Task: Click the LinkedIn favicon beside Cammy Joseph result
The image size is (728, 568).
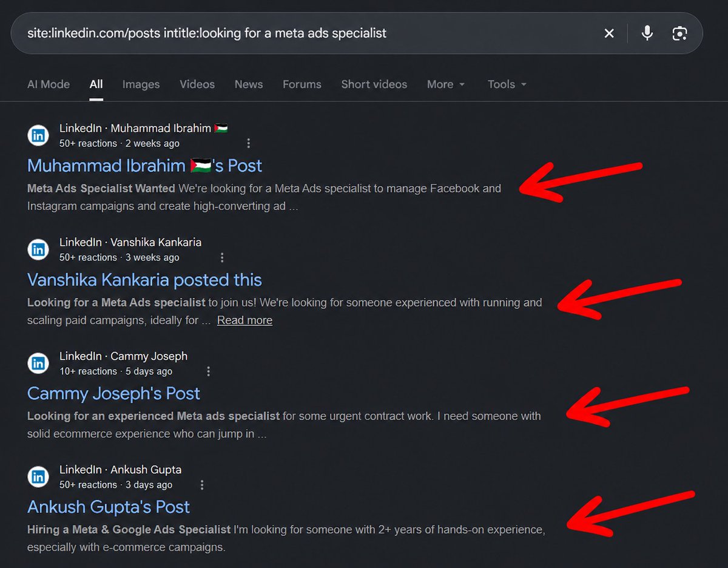Action: coord(38,363)
